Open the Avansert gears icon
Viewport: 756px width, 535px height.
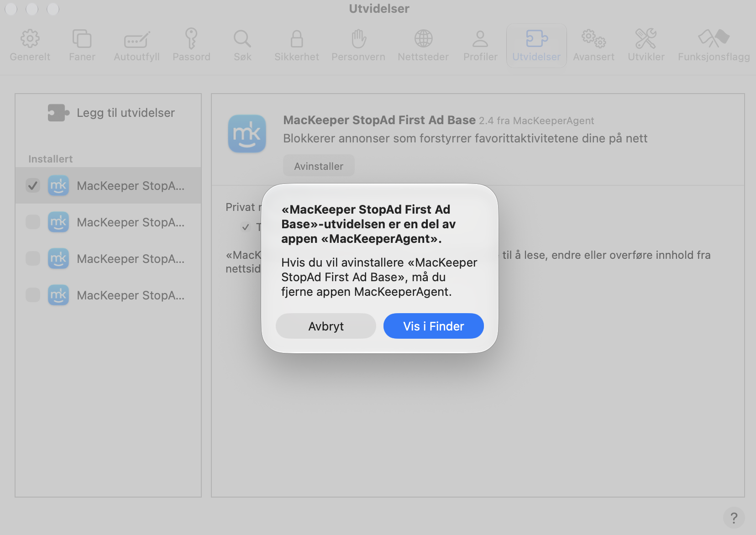tap(593, 39)
